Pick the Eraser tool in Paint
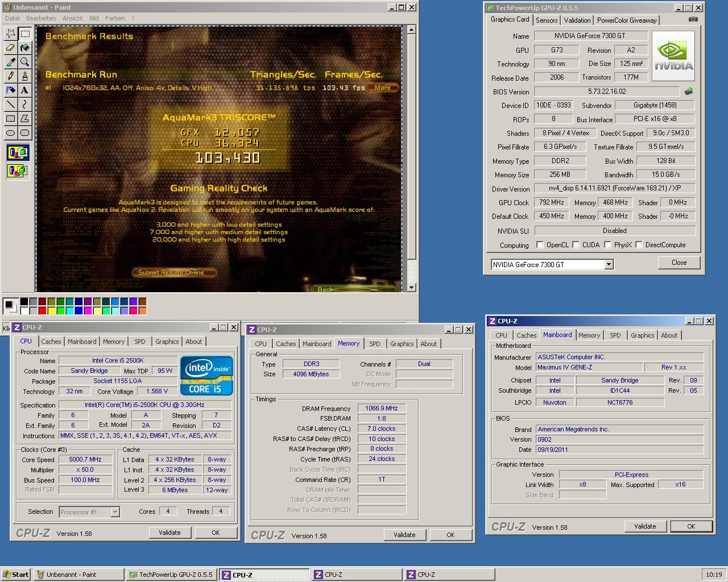Viewport: 728px width, 582px height. click(x=11, y=48)
